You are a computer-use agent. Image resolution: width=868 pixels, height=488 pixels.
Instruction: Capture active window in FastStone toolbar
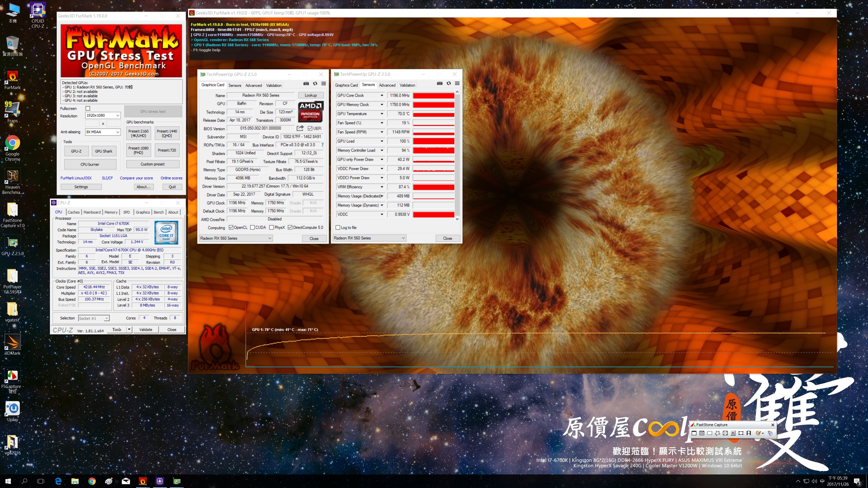(694, 433)
